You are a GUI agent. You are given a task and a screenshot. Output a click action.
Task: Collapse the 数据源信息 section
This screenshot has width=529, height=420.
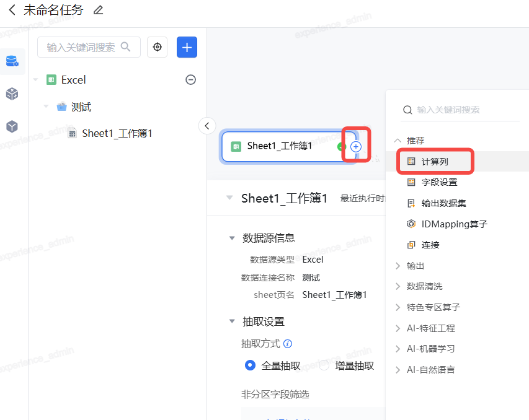click(232, 238)
